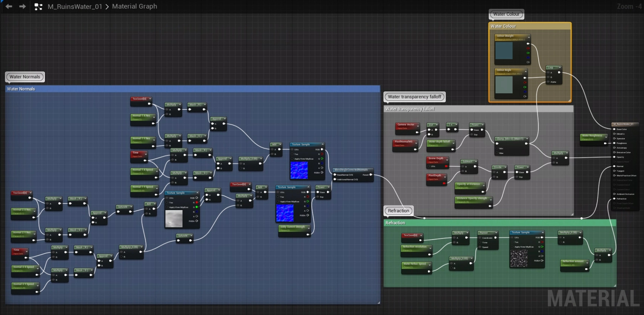Click the Water Normals comment bubble
This screenshot has height=315, width=644.
tap(25, 77)
